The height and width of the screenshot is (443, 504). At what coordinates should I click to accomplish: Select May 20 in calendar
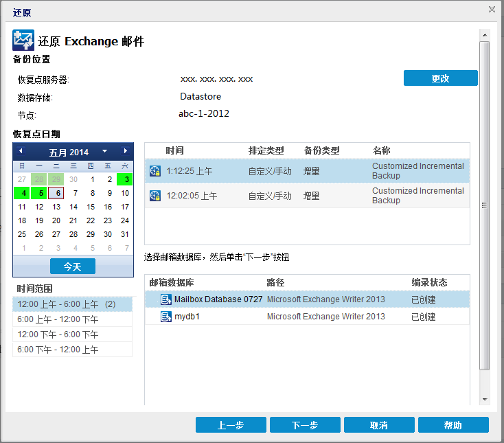click(x=56, y=221)
